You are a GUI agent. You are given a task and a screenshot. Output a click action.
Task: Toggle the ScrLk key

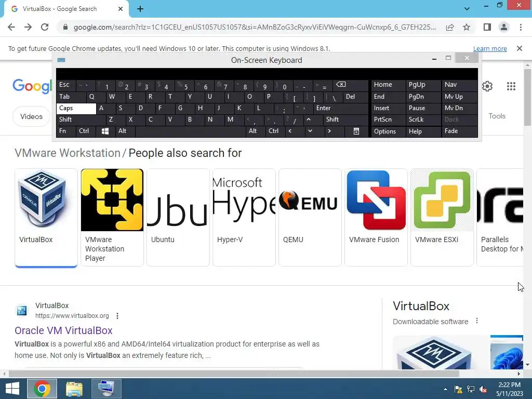click(x=423, y=119)
